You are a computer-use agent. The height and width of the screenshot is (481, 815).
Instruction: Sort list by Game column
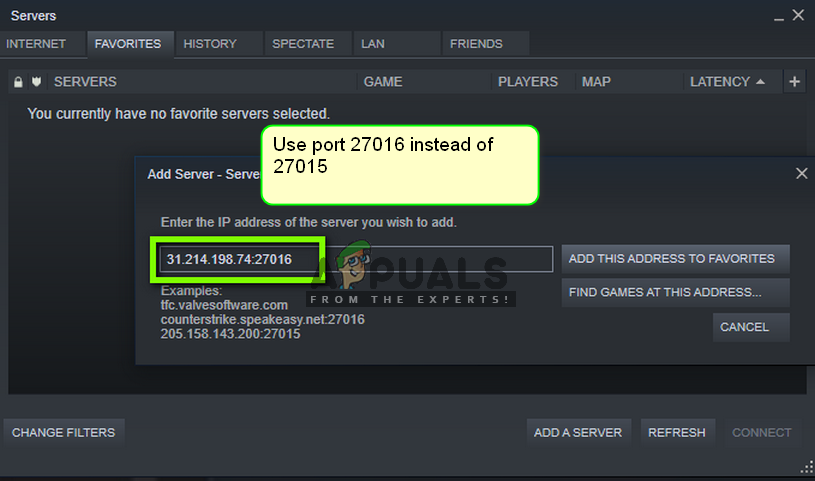click(424, 82)
